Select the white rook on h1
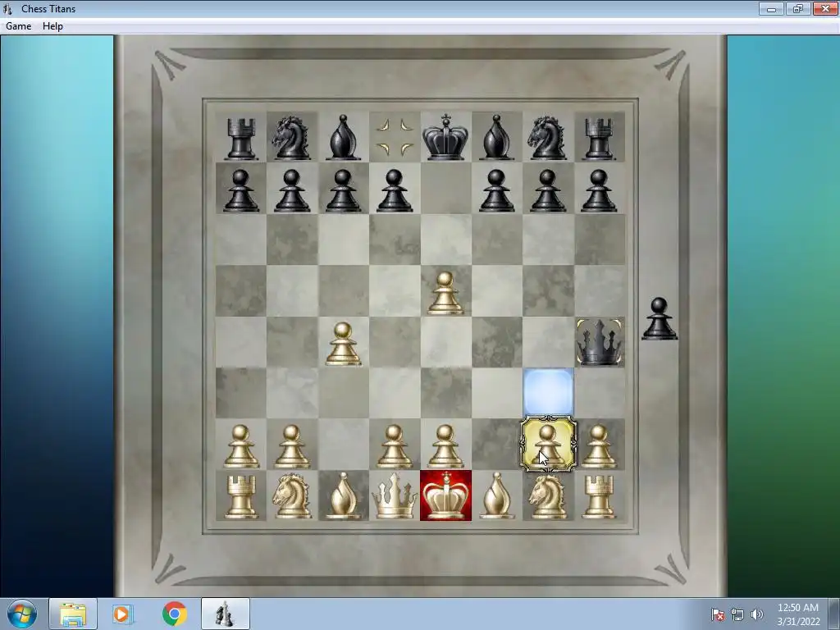 click(x=599, y=497)
